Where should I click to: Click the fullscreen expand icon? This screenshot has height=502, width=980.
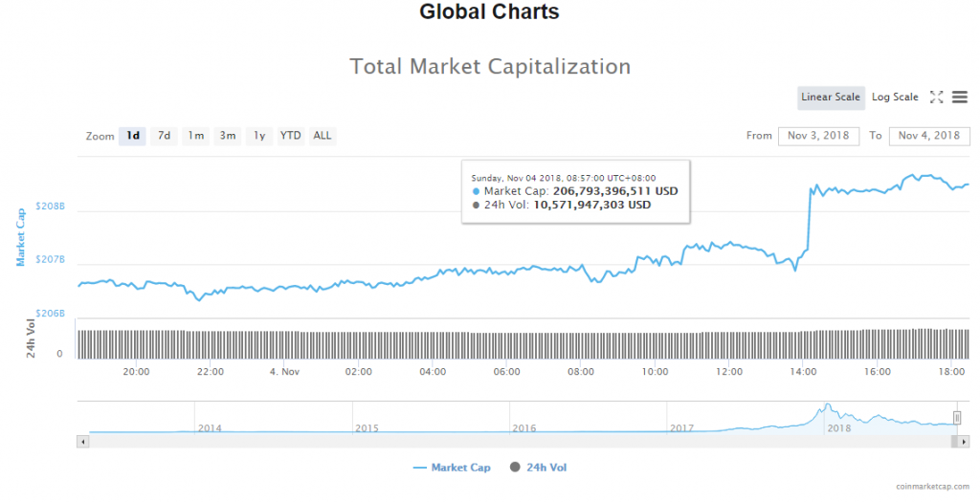tap(937, 97)
